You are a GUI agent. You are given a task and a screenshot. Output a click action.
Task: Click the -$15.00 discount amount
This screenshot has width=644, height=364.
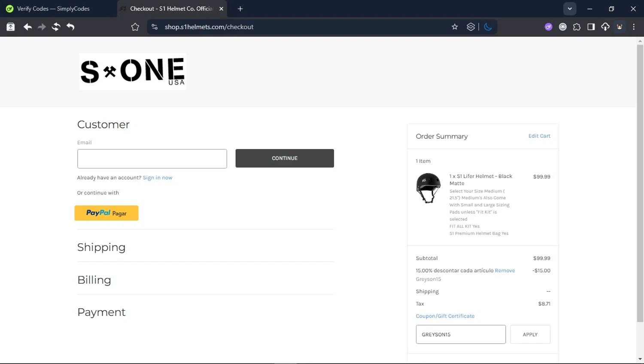(x=541, y=270)
